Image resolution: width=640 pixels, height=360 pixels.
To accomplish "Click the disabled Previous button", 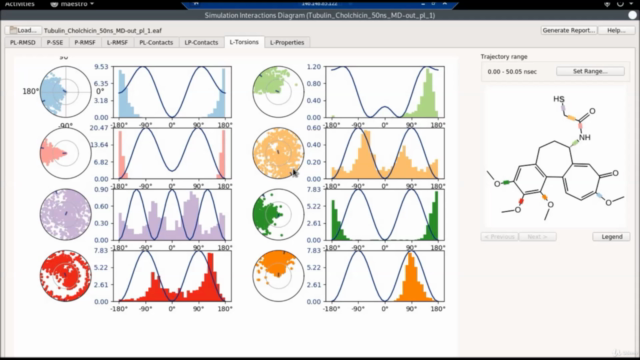I will [499, 237].
